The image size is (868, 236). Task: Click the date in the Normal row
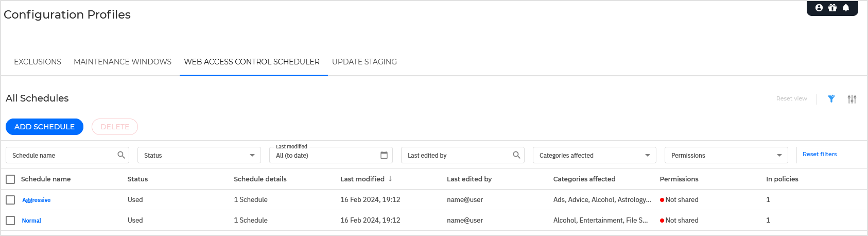370,220
